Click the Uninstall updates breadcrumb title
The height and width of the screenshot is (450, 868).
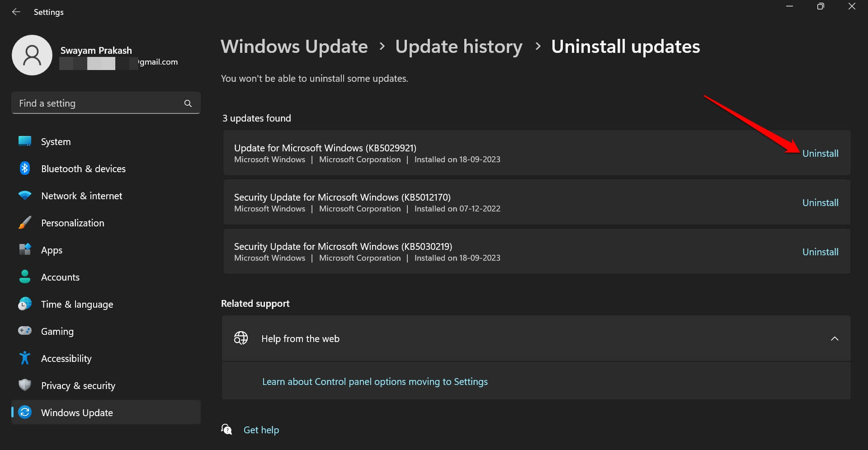[626, 47]
